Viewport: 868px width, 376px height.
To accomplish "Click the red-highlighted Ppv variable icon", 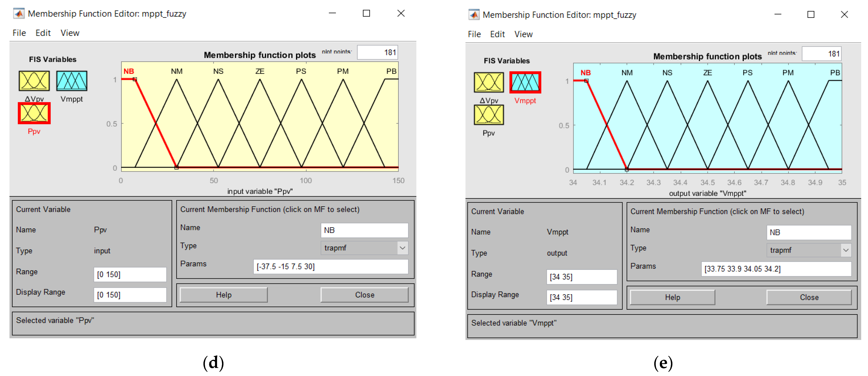I will click(x=34, y=113).
